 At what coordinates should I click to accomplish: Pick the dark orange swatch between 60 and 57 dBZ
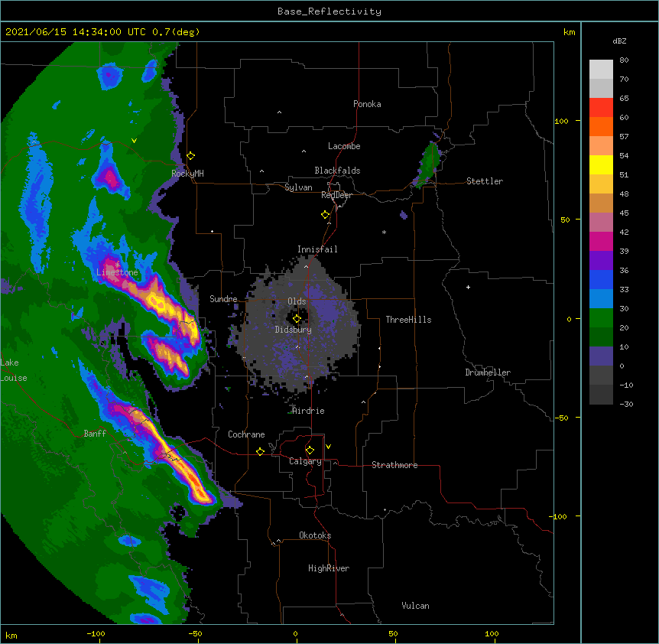601,126
